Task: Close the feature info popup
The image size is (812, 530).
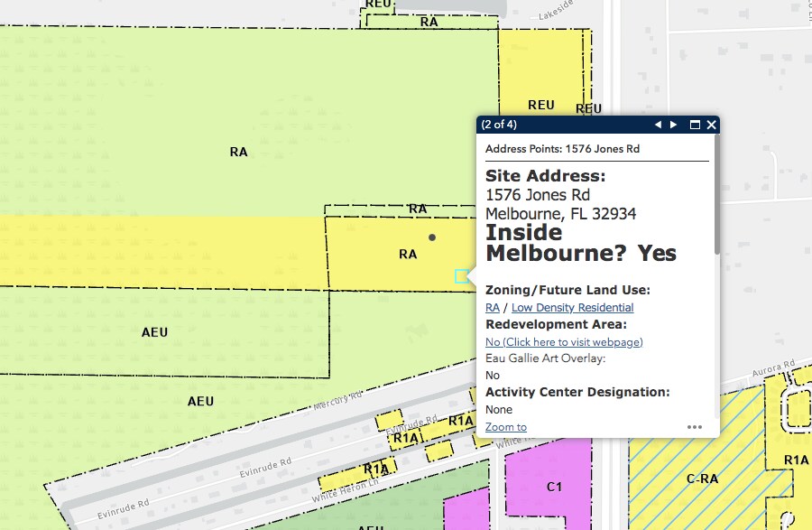Action: [x=712, y=125]
